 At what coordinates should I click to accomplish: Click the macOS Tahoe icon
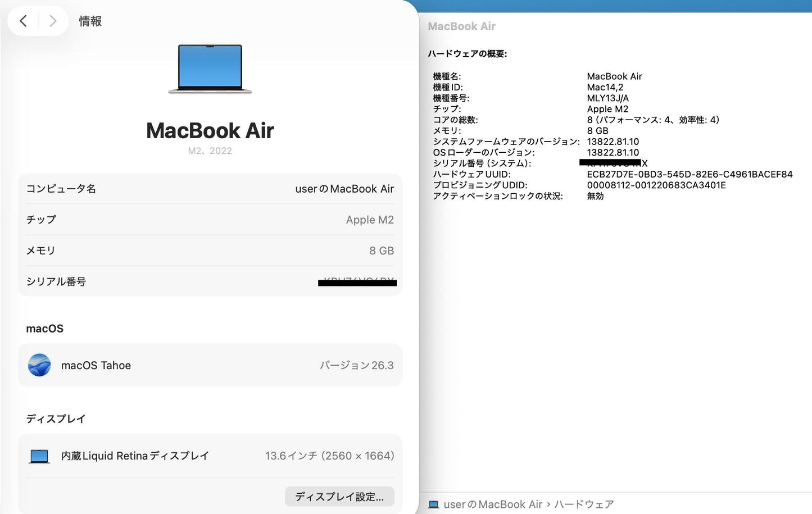click(x=39, y=365)
